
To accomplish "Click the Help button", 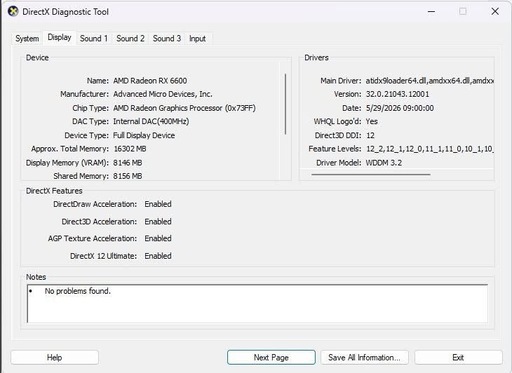I will pyautogui.click(x=55, y=357).
